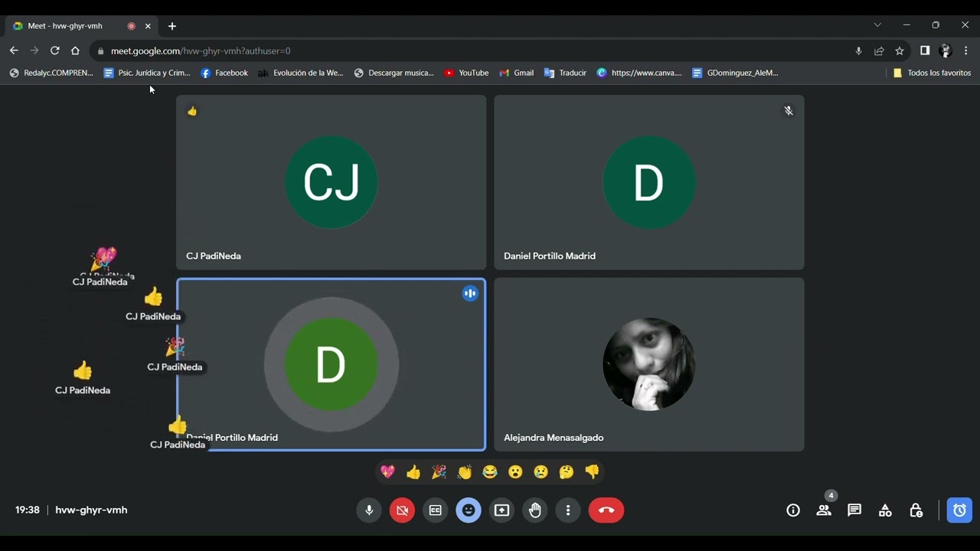Click the address bar URL
Screen dimensions: 980x551
201,51
